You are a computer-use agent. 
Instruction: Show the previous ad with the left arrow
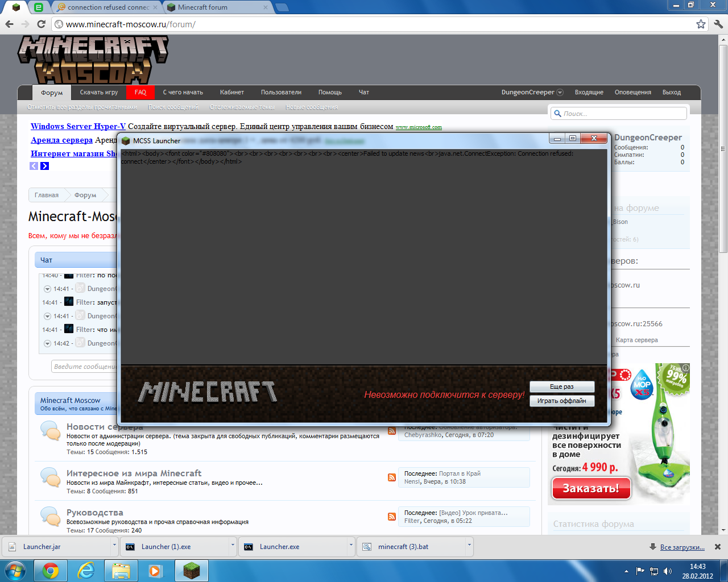tap(34, 166)
